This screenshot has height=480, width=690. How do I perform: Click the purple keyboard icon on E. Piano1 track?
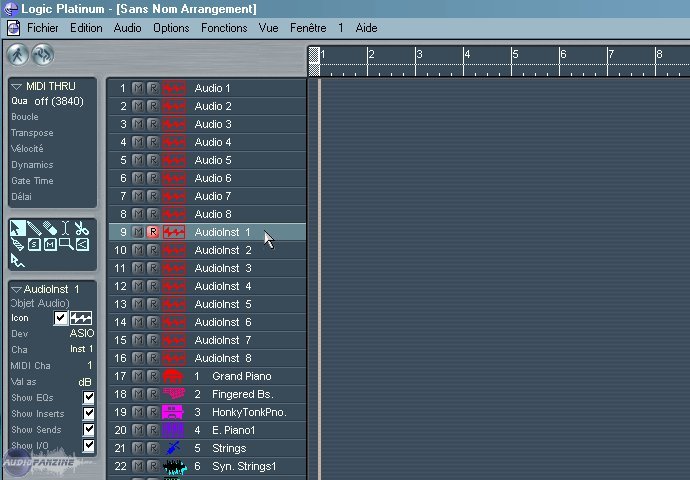pos(173,430)
